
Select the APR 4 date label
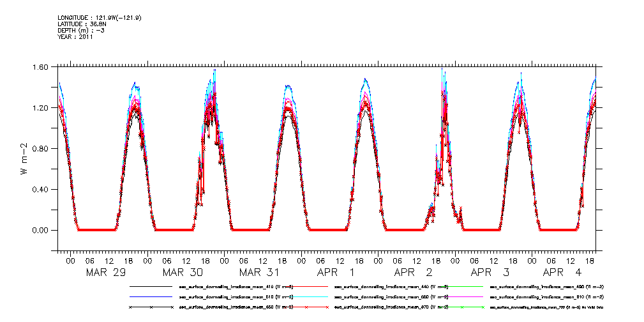[x=563, y=272]
